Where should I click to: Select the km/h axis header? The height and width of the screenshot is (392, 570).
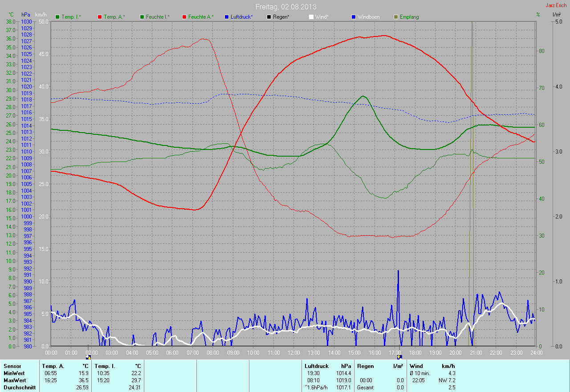(x=41, y=15)
